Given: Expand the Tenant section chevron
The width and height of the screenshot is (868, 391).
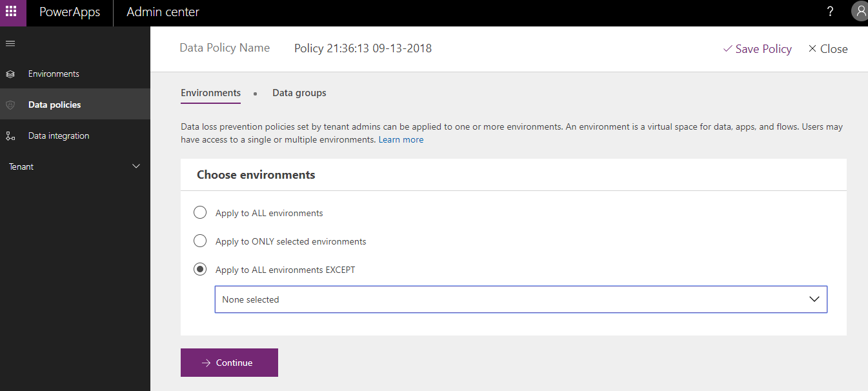Looking at the screenshot, I should (x=136, y=166).
